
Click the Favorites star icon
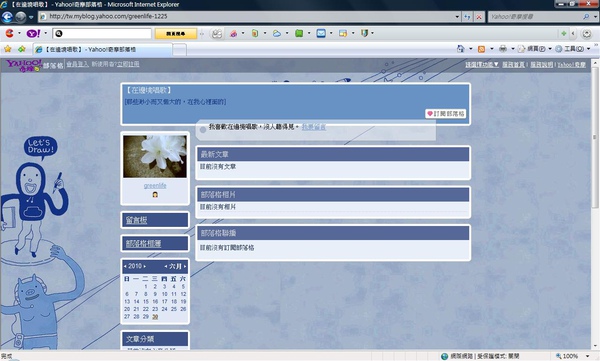8,49
